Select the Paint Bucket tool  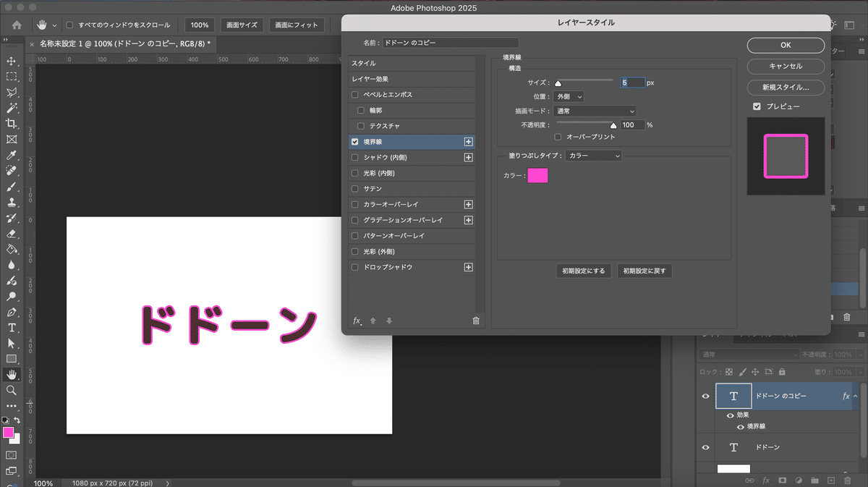click(x=12, y=250)
